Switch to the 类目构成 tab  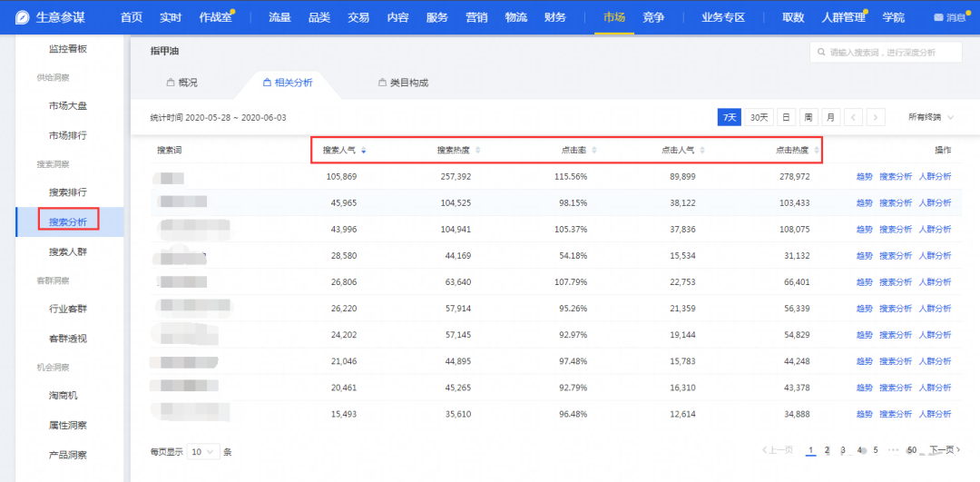pyautogui.click(x=404, y=83)
